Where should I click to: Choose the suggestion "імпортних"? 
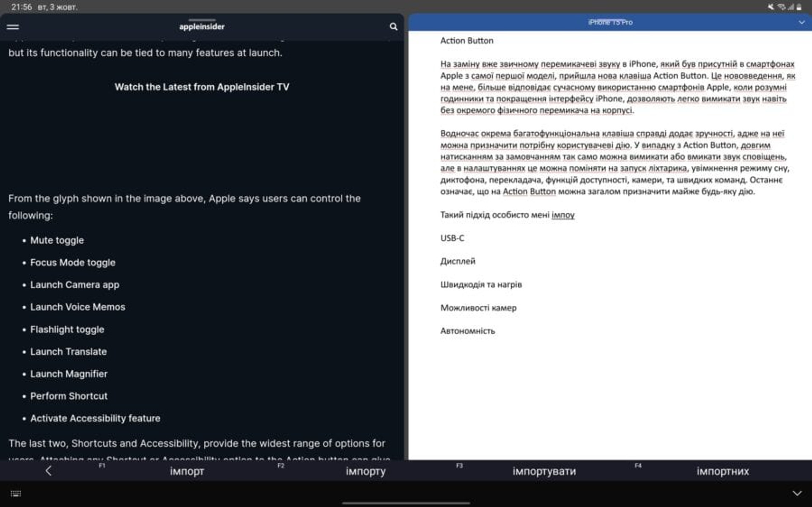[723, 471]
